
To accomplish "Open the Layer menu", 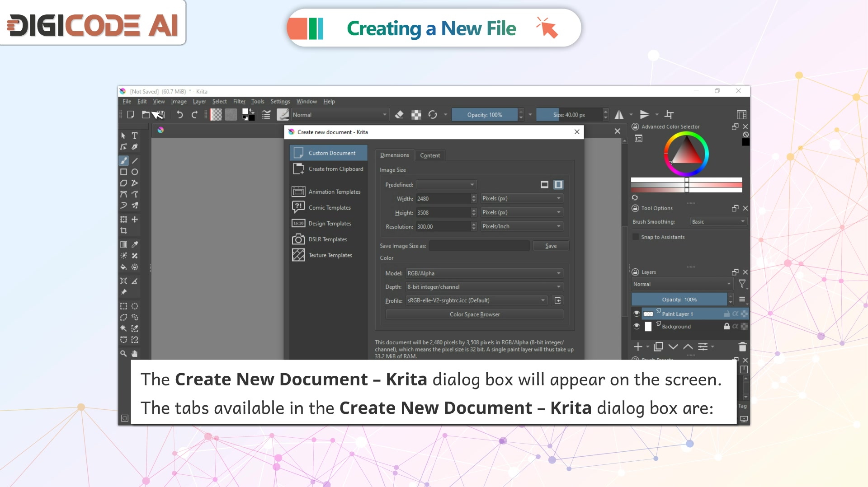I will point(199,102).
